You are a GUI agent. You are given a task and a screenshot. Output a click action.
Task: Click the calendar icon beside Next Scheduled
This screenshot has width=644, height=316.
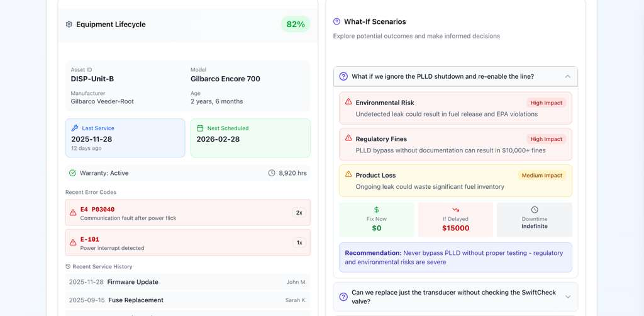[200, 128]
